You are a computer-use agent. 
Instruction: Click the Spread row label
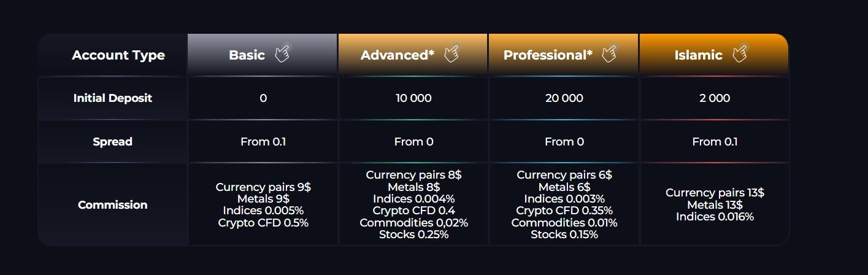(x=113, y=142)
